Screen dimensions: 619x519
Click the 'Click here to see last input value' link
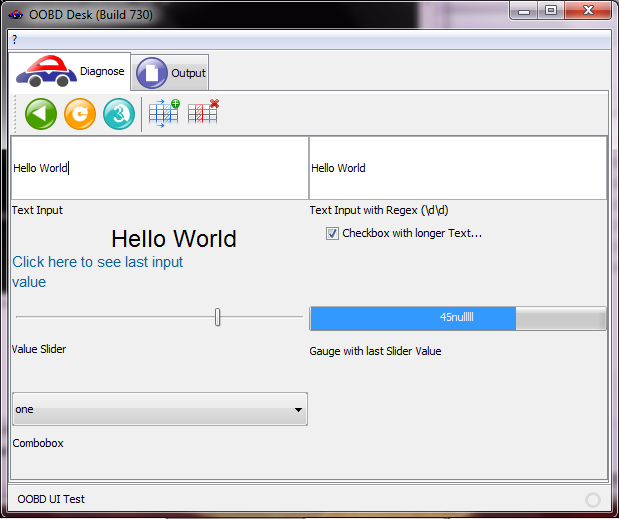click(x=97, y=272)
